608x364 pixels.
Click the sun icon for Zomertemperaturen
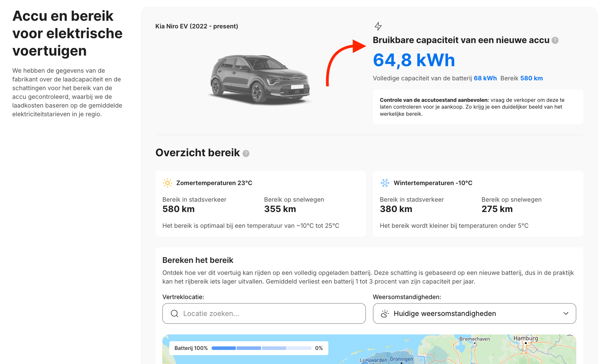click(167, 183)
